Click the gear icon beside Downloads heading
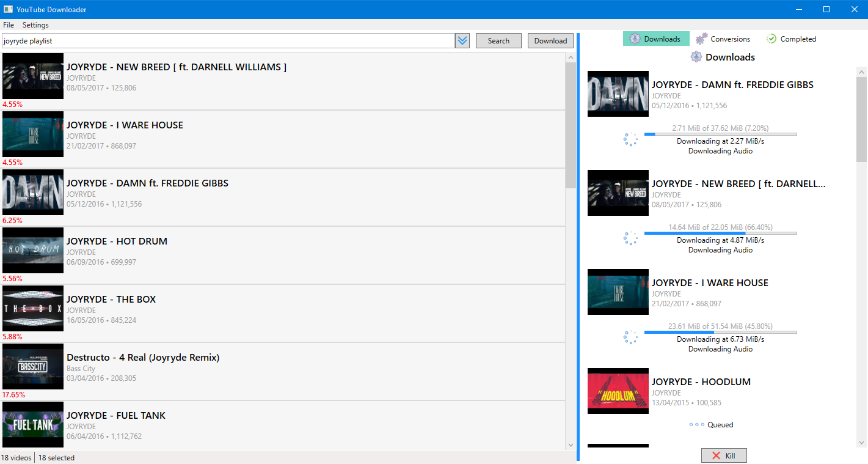868x464 pixels. 696,57
